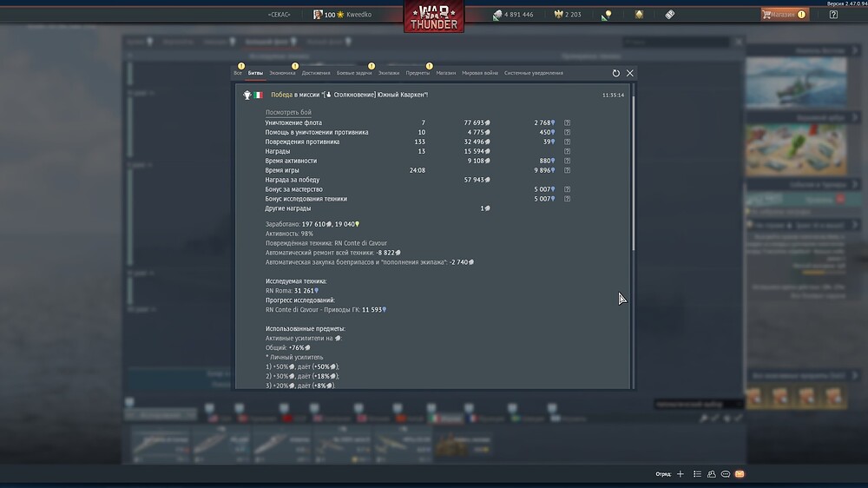
Task: Open help for Уничтожение флота row
Action: click(567, 123)
